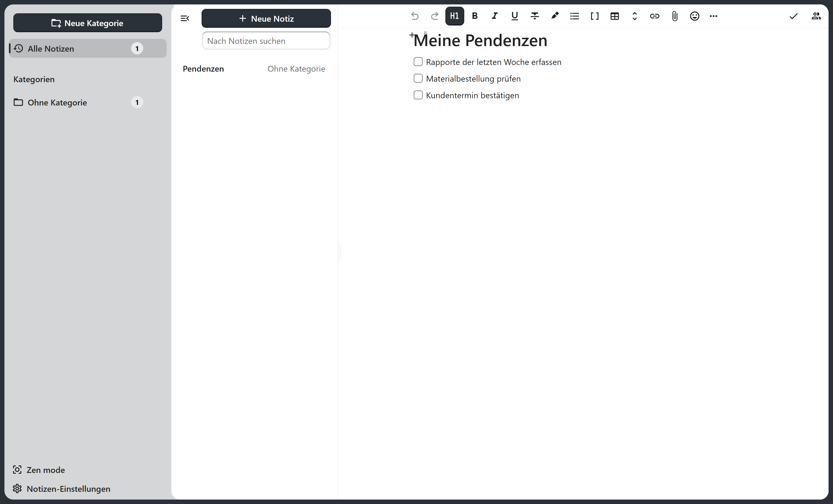Viewport: 833px width, 504px height.
Task: Check 'Rapporte der letzten Woche erfassen'
Action: point(418,62)
